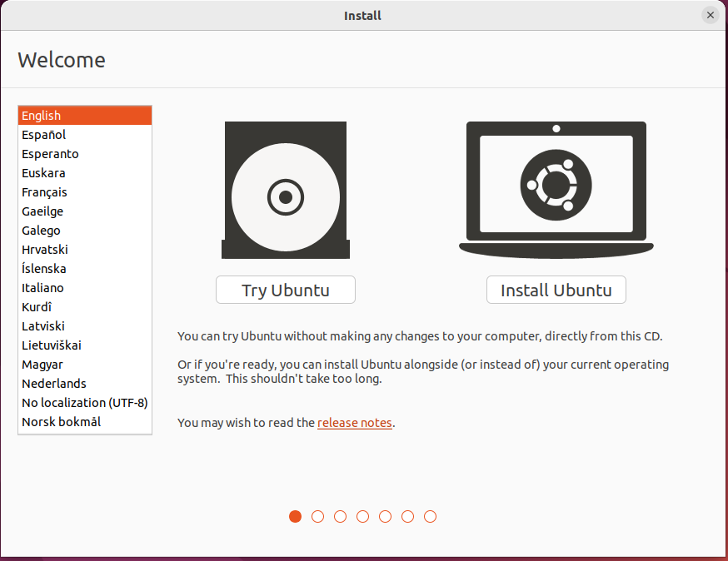Click the Install Ubuntu button
728x561 pixels.
click(x=556, y=290)
